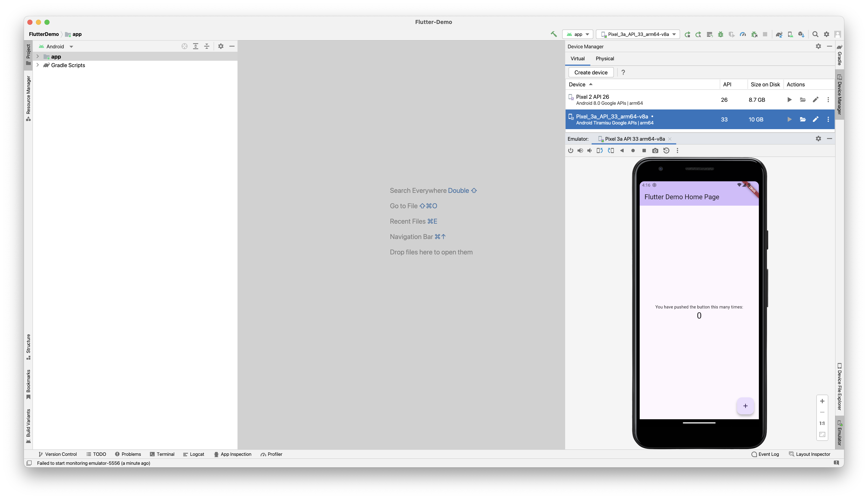Hide the Project panel with minus icon
The width and height of the screenshot is (868, 499).
(232, 46)
